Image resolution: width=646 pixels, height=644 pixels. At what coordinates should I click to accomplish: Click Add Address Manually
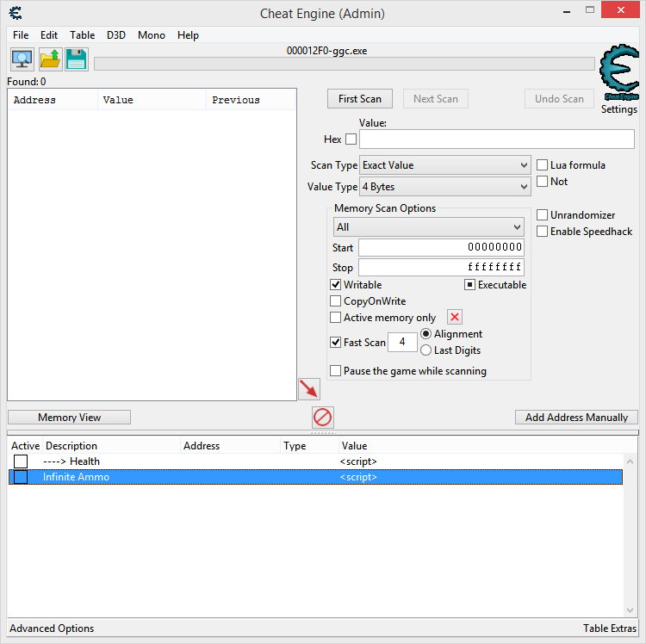click(576, 417)
